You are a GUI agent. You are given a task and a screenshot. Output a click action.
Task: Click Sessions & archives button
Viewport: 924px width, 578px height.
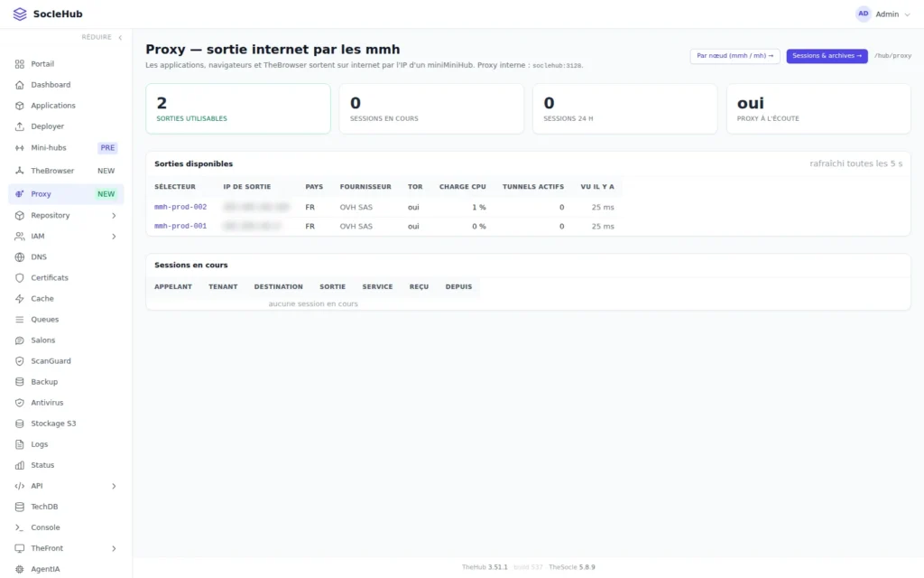coord(827,56)
